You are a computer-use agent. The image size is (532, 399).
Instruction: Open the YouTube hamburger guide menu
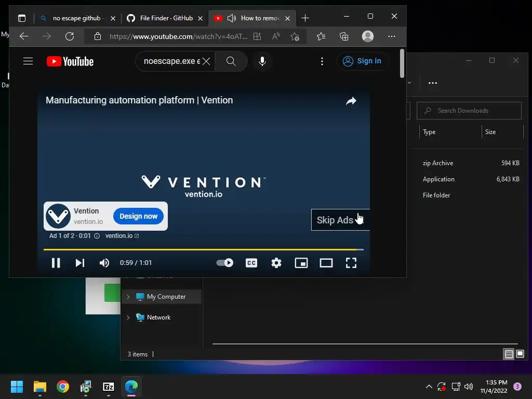(28, 61)
